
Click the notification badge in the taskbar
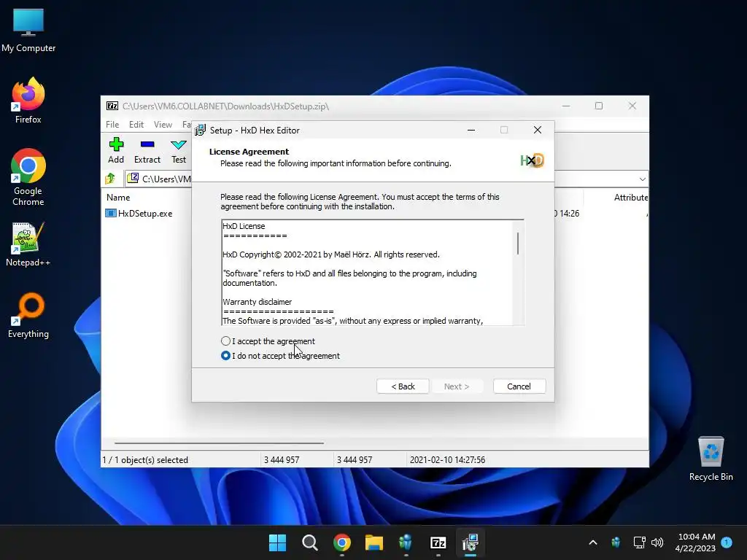pos(727,542)
